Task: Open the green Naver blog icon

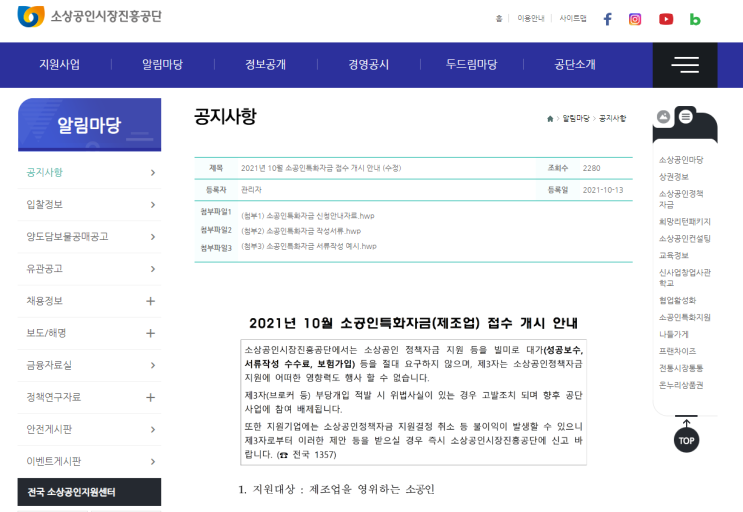Action: coord(695,19)
